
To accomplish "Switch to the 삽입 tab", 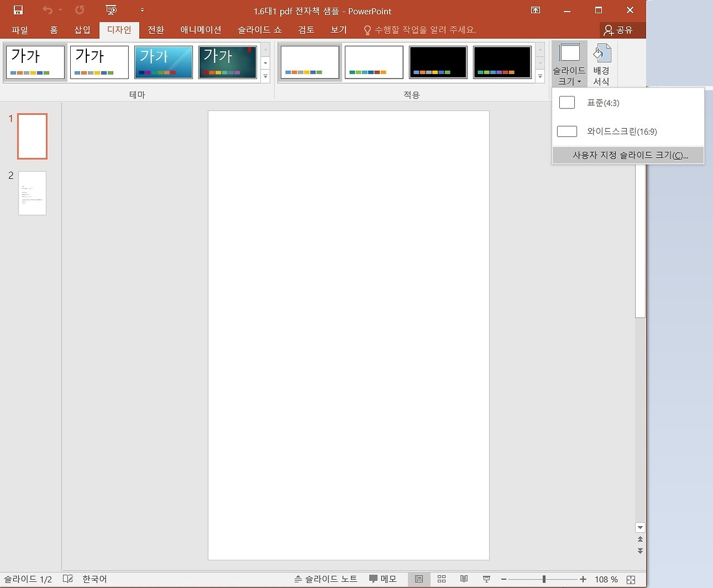I will tap(82, 30).
